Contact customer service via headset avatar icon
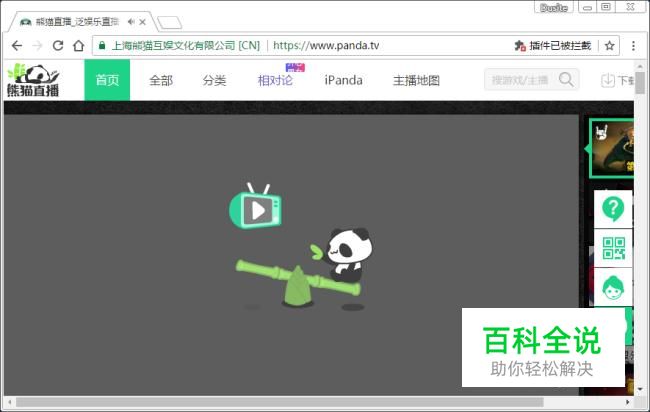This screenshot has height=412, width=650. click(x=613, y=287)
